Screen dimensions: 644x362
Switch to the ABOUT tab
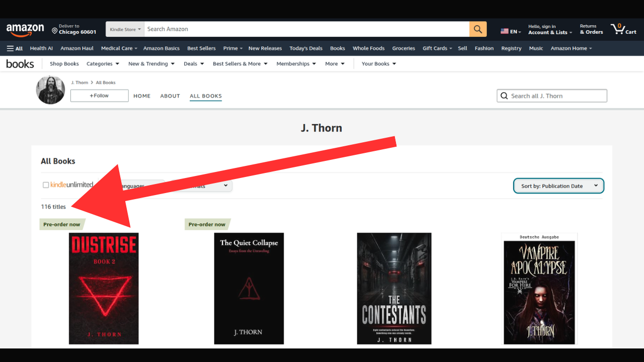point(170,96)
